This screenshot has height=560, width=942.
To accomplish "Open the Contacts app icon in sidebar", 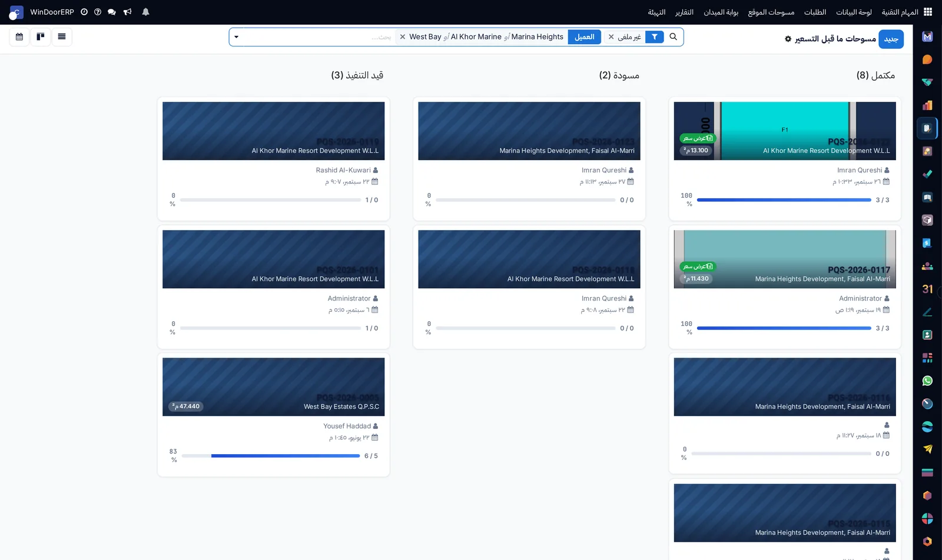I will coord(927,335).
